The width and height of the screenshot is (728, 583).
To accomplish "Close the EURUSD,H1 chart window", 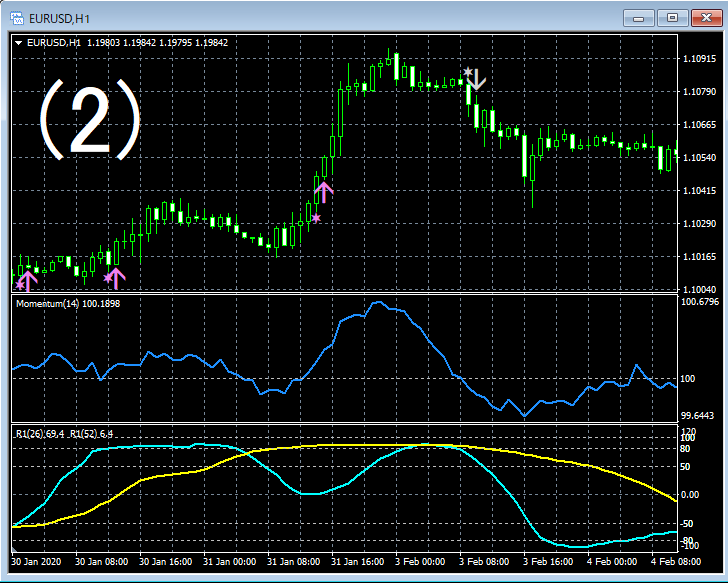I will 706,19.
